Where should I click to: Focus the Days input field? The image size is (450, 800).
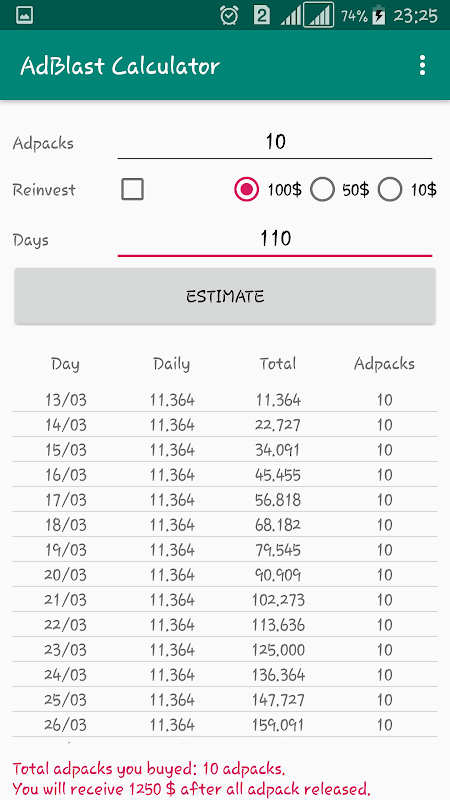point(275,239)
